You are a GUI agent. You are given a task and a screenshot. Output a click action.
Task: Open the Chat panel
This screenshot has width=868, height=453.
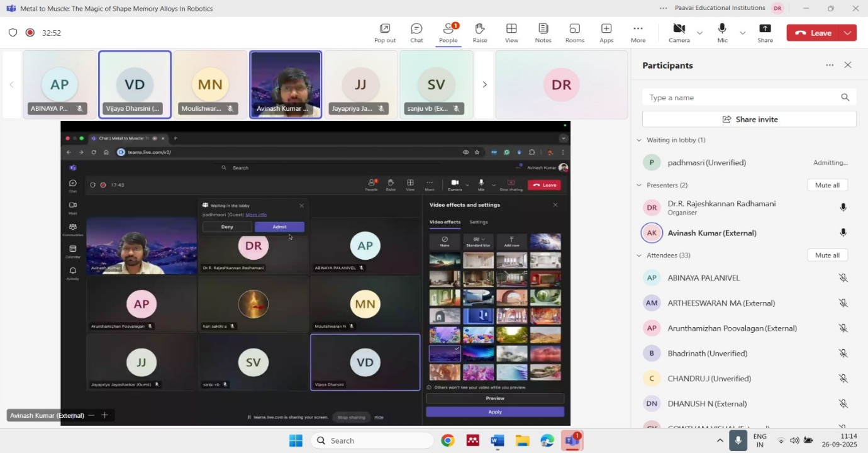tap(416, 33)
